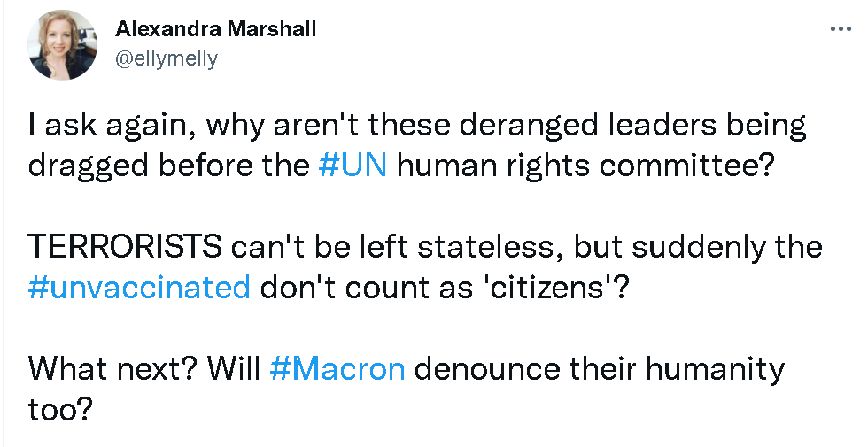Open the #unvaccinated hashtag link

click(x=139, y=288)
